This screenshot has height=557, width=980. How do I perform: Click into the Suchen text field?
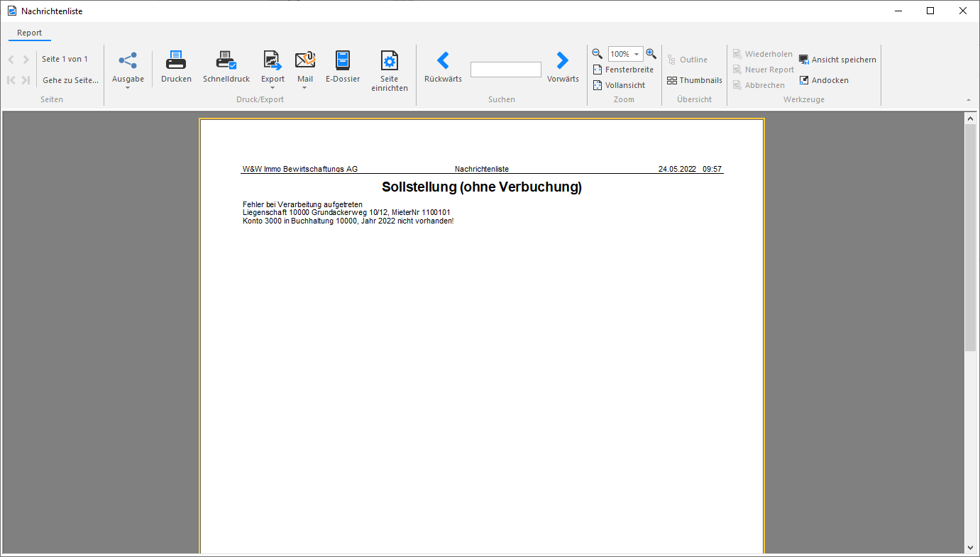pos(506,70)
